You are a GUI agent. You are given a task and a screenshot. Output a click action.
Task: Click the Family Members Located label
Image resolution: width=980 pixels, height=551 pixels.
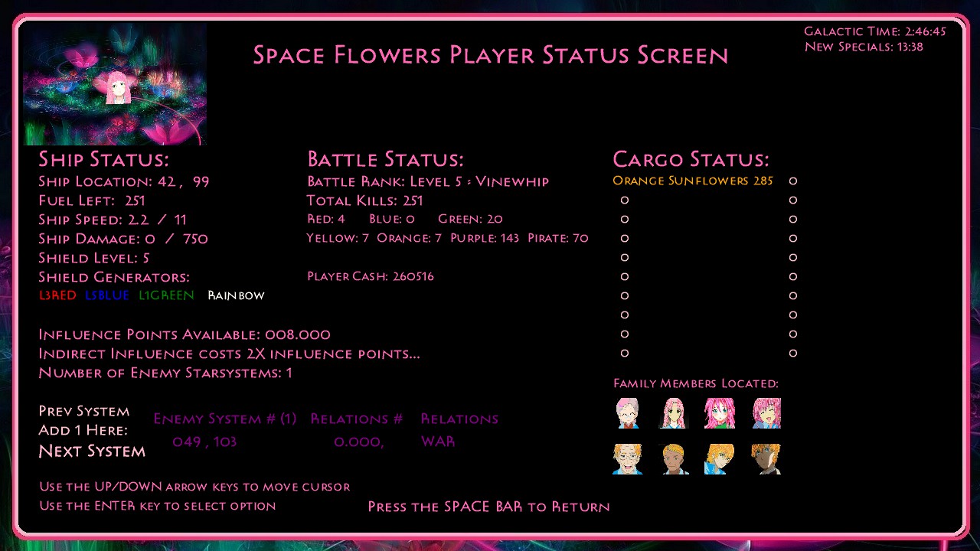tap(696, 383)
